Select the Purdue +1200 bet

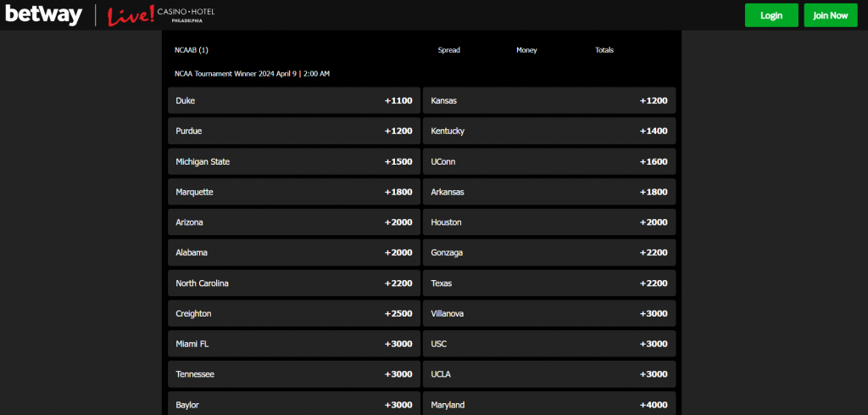tap(294, 132)
